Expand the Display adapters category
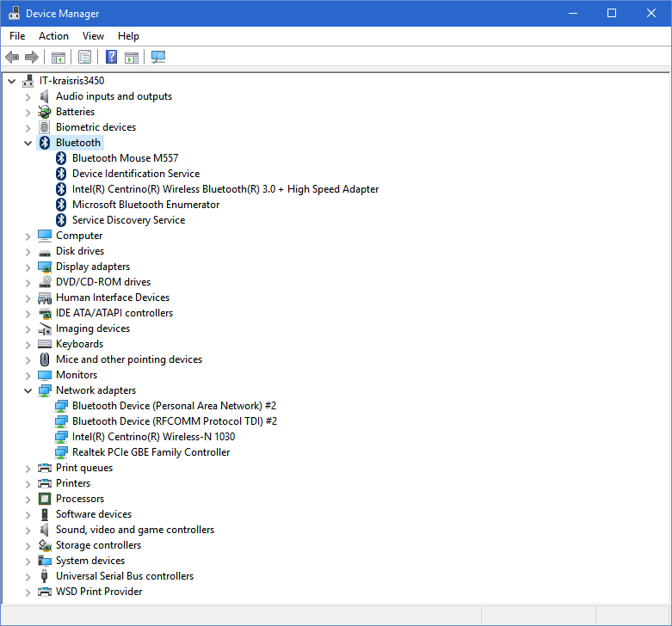Image resolution: width=672 pixels, height=626 pixels. (x=28, y=267)
